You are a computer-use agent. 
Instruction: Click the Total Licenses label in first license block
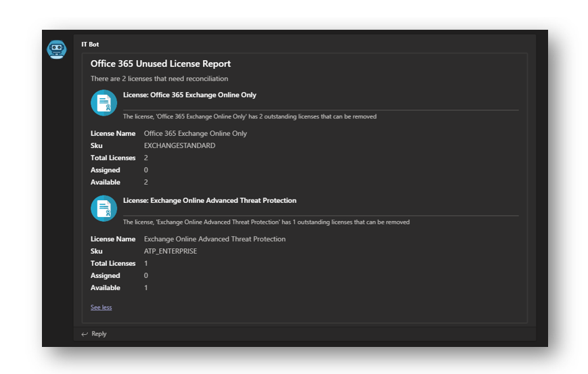(x=113, y=158)
